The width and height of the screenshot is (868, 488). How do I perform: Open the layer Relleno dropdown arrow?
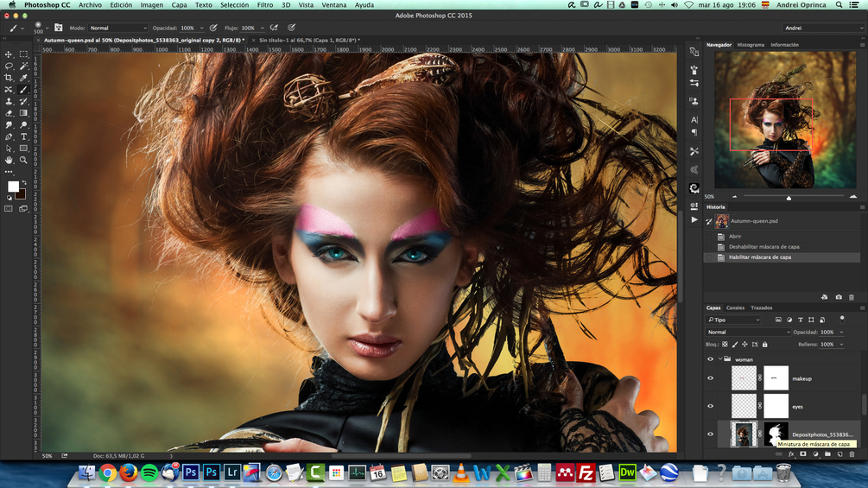[841, 344]
